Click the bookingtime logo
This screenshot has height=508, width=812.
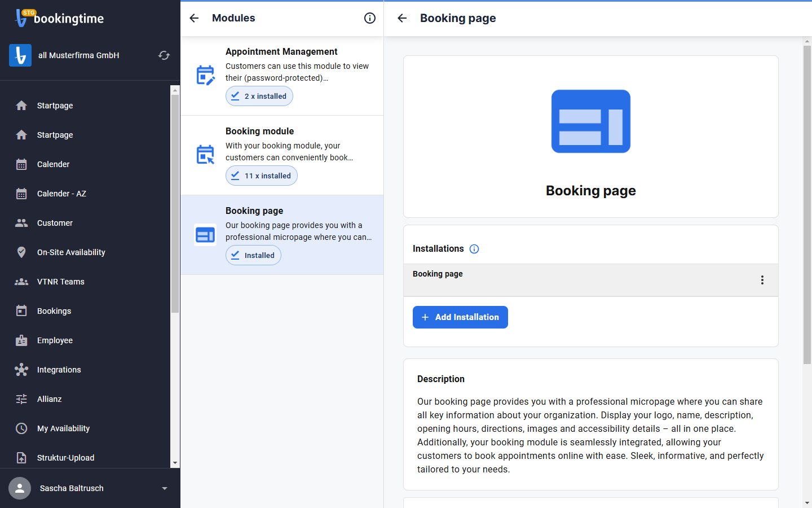[x=60, y=18]
